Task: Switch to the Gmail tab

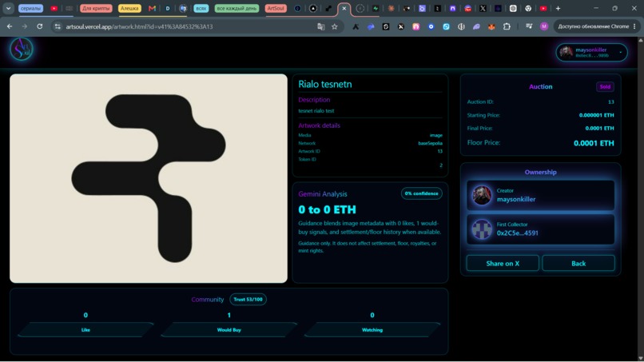Action: pyautogui.click(x=152, y=8)
